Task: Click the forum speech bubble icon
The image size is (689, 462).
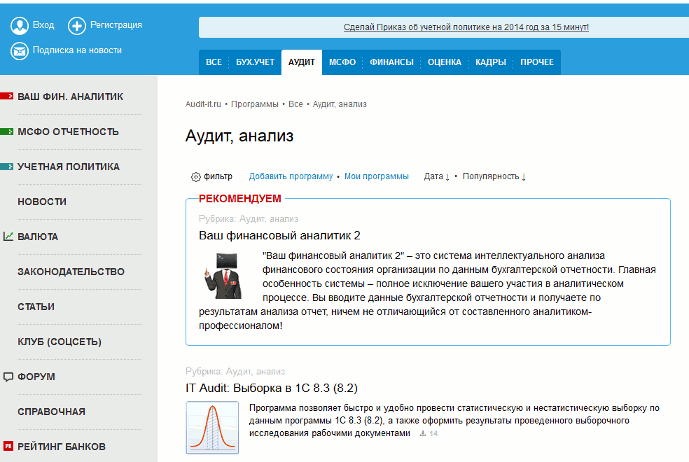Action: [8, 377]
